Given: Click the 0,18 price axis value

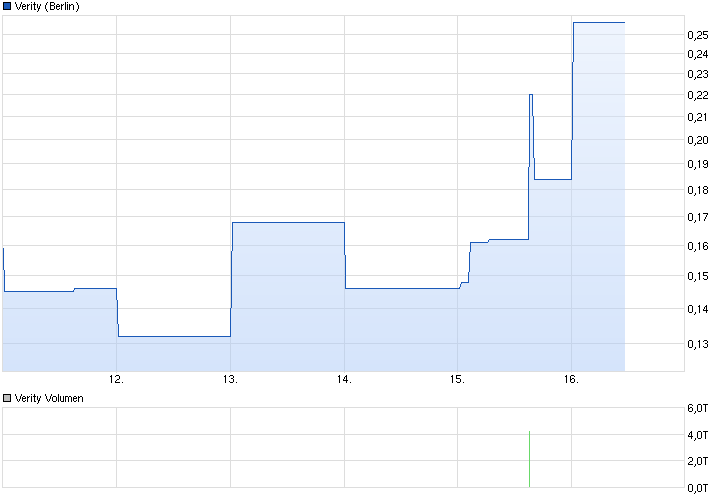Looking at the screenshot, I should [698, 190].
